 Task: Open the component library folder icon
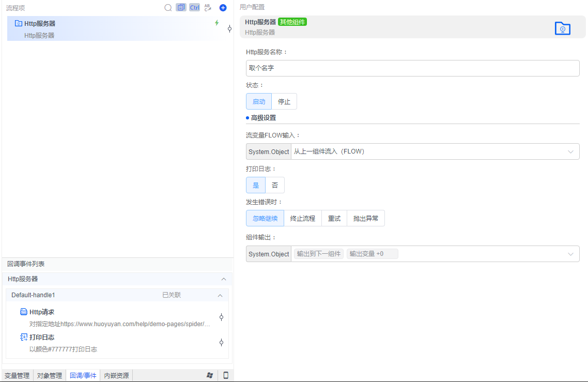[563, 28]
